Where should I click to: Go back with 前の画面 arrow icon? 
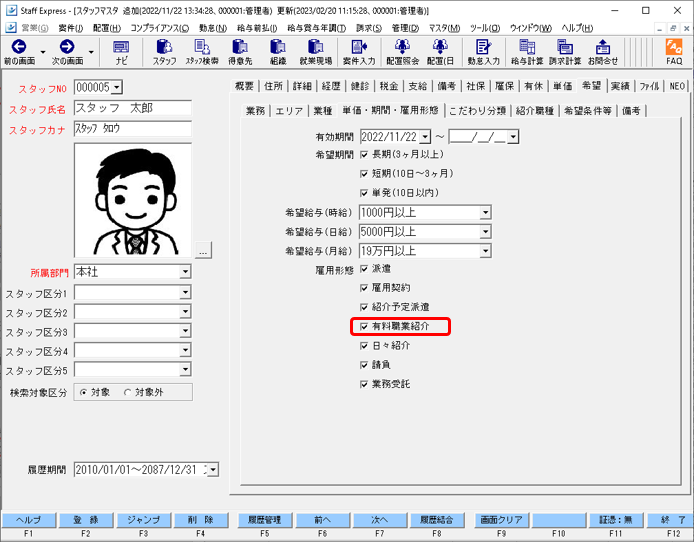19,46
